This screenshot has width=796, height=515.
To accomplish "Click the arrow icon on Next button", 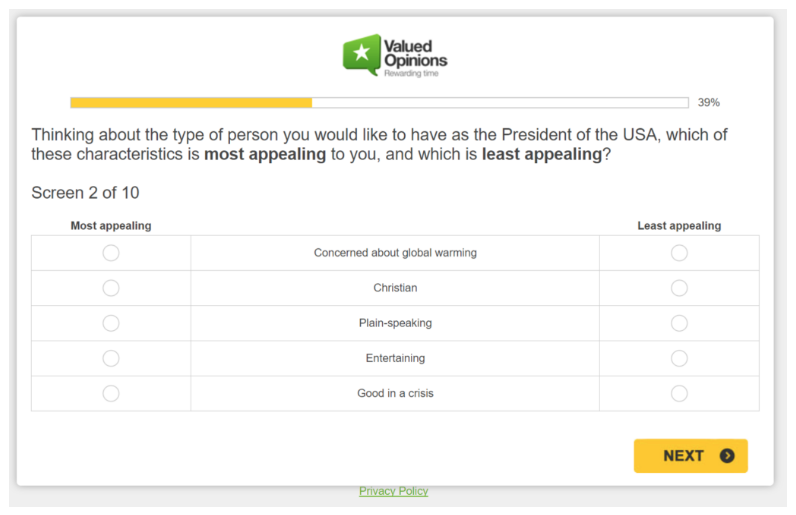I will pos(727,456).
